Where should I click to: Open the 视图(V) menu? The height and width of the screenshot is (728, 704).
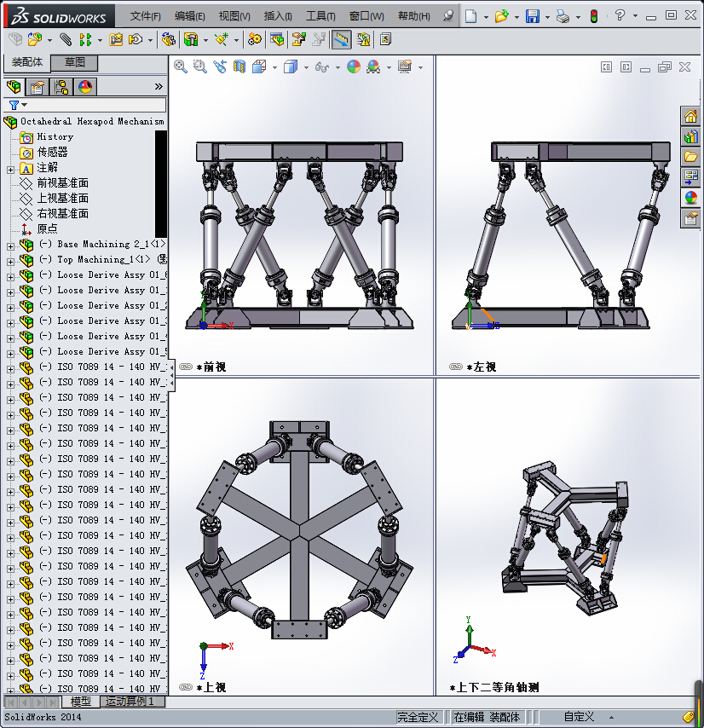pyautogui.click(x=234, y=16)
